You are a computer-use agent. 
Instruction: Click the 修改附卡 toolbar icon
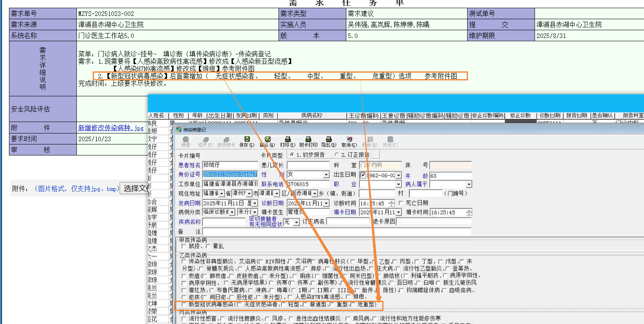[226, 139]
